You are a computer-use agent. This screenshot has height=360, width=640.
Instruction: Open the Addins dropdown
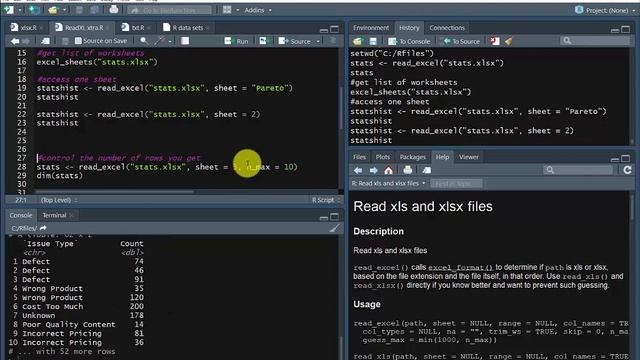258,10
